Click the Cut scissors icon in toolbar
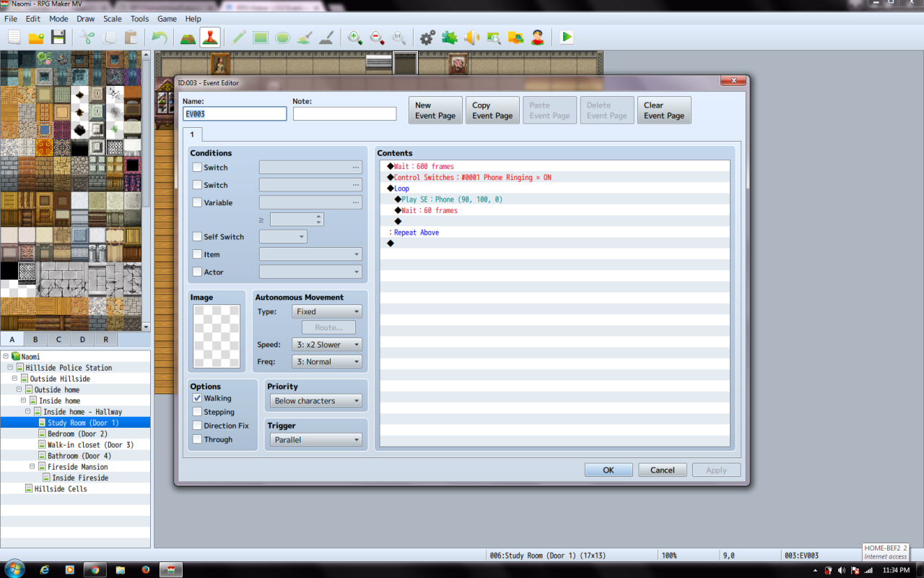The image size is (924, 578). point(87,38)
